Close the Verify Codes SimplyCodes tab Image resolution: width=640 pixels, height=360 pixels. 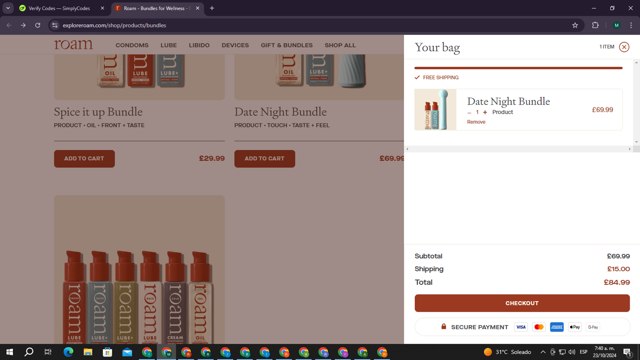pyautogui.click(x=102, y=8)
